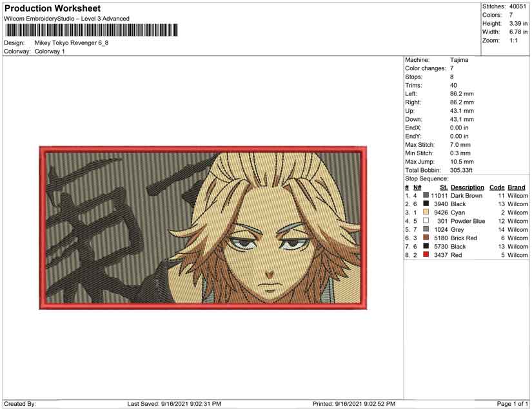Click stitch count 1024 in the Grey row
The height and width of the screenshot is (409, 532).
point(441,229)
